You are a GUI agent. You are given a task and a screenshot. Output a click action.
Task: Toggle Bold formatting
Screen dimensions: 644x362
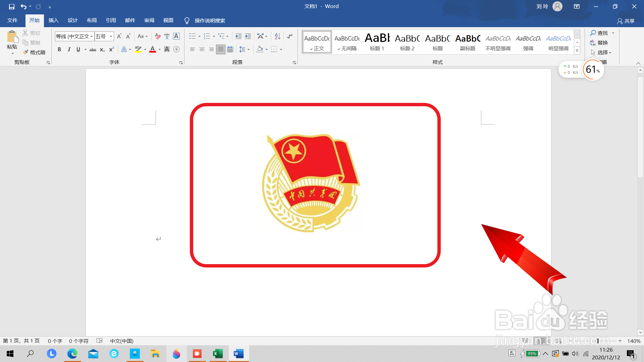pyautogui.click(x=59, y=49)
